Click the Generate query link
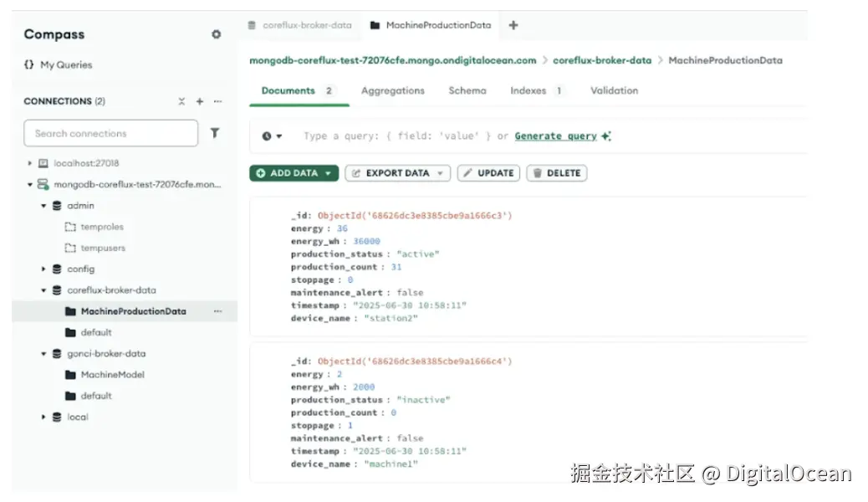Viewport: 868px width, 502px height. click(x=556, y=136)
